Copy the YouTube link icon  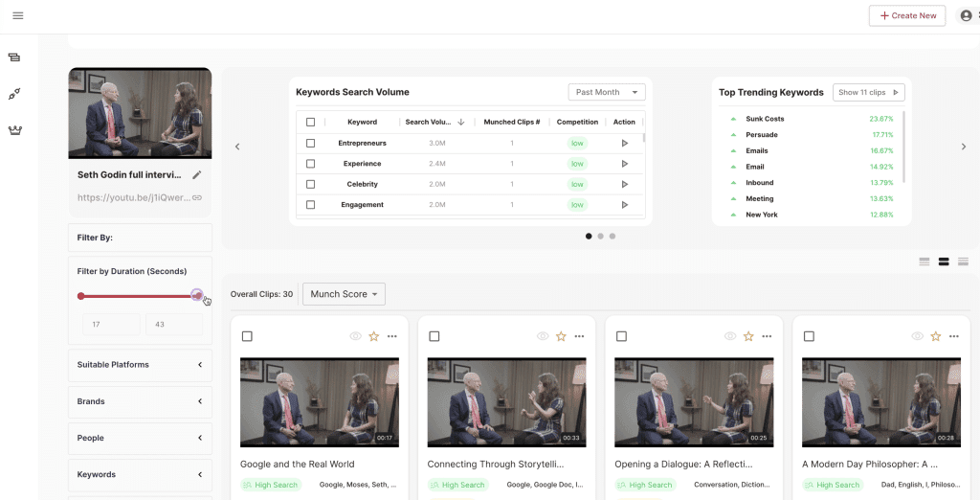coord(197,197)
